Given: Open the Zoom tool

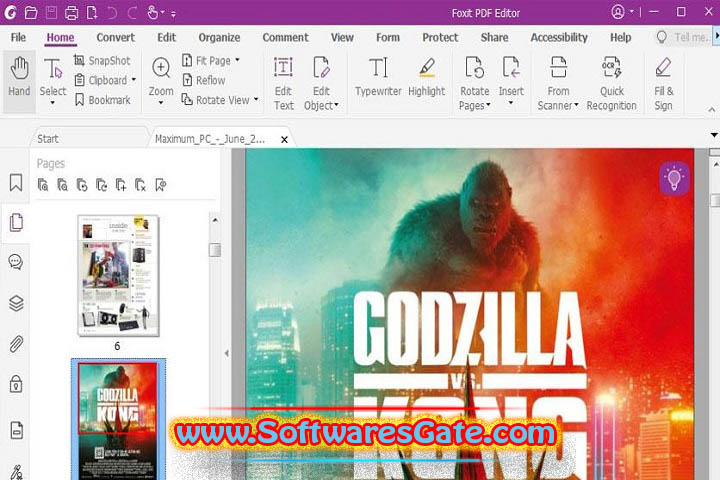Looking at the screenshot, I should tap(161, 76).
